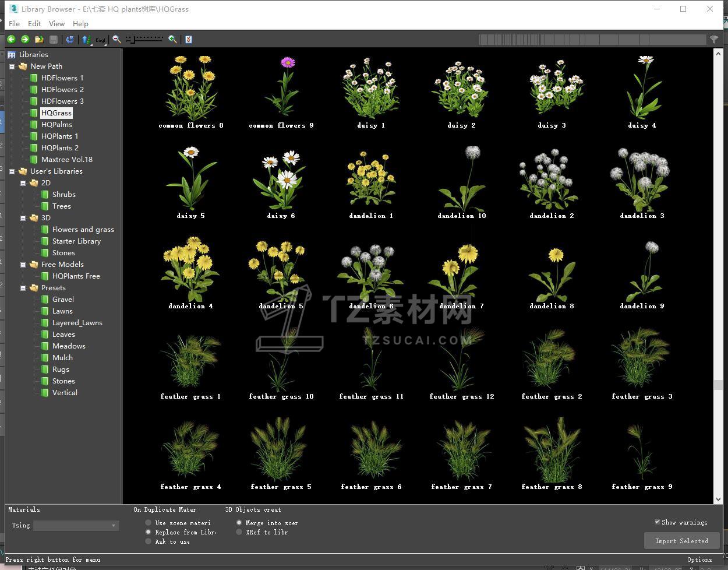Viewport: 728px width, 570px height.
Task: Toggle the Show warnings checkbox
Action: point(658,522)
